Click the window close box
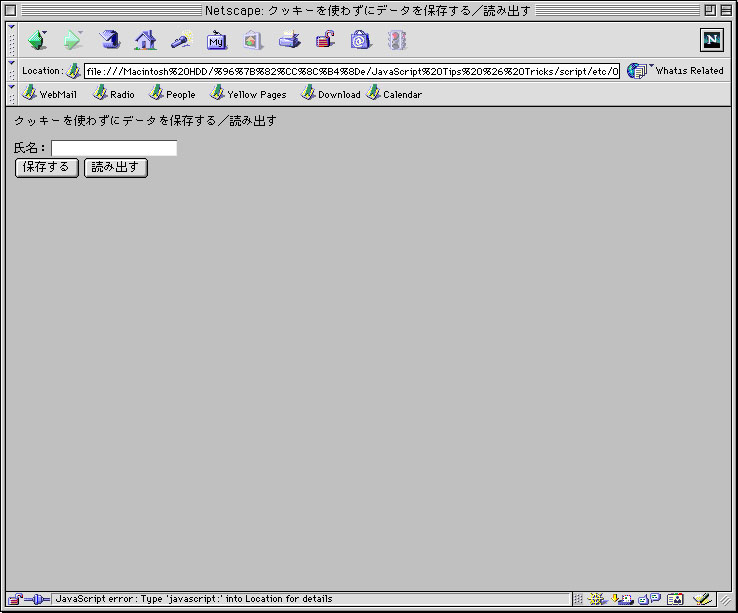 click(x=10, y=10)
